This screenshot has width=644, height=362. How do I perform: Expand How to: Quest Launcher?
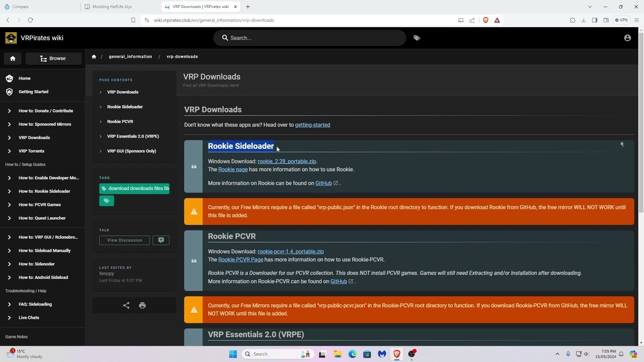pos(42,218)
